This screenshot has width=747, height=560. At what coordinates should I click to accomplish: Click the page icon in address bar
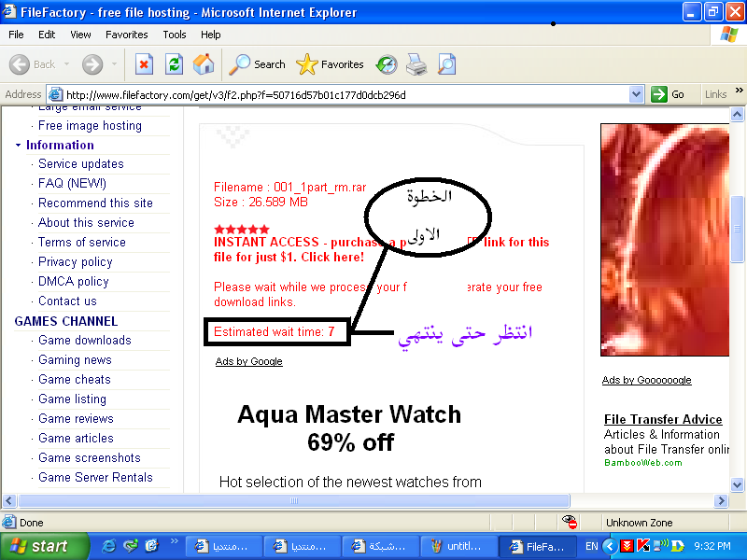coord(56,94)
